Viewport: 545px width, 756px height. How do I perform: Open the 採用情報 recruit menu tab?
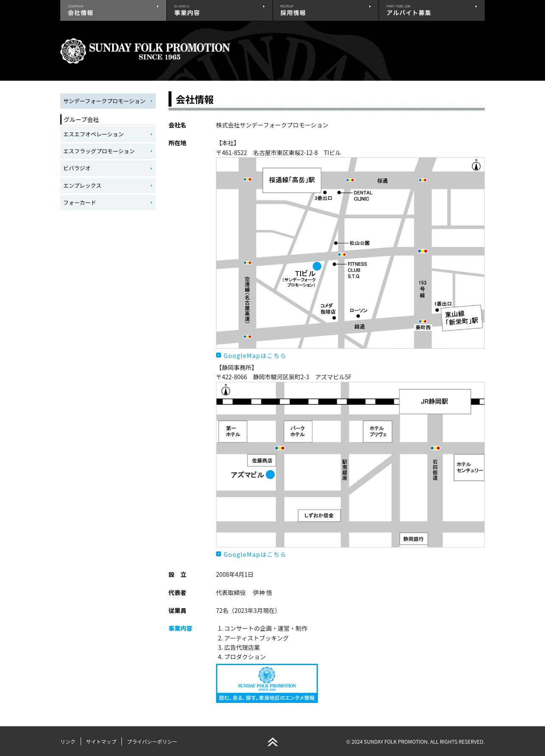pos(326,10)
